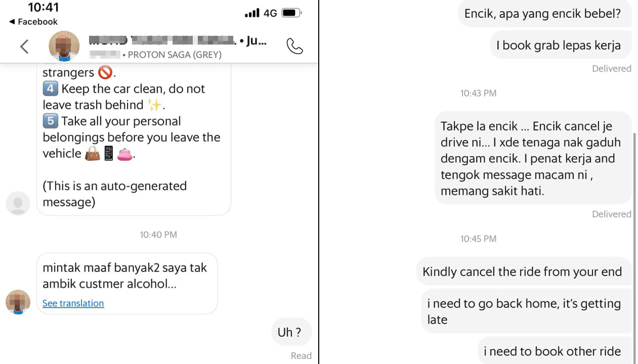This screenshot has height=364, width=638.
Task: Return to Facebook app link
Action: tap(33, 22)
